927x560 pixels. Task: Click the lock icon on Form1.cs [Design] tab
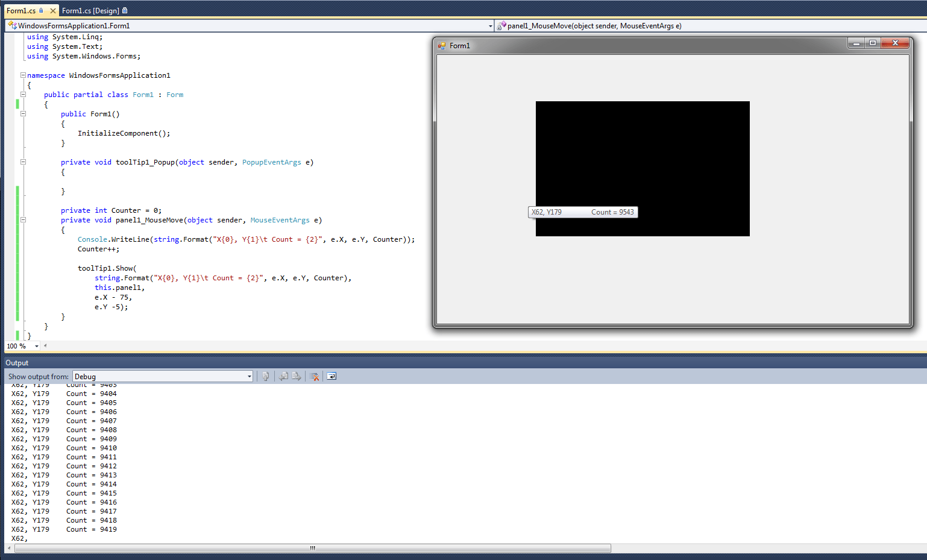(x=125, y=10)
